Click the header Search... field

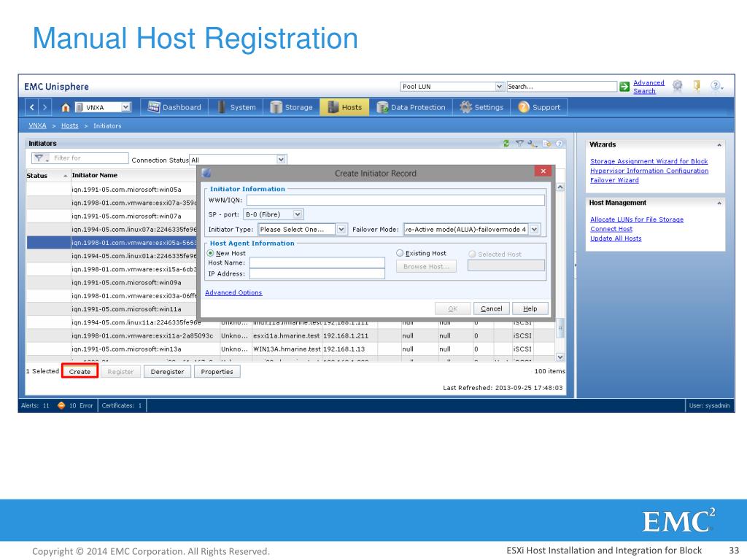tap(562, 87)
